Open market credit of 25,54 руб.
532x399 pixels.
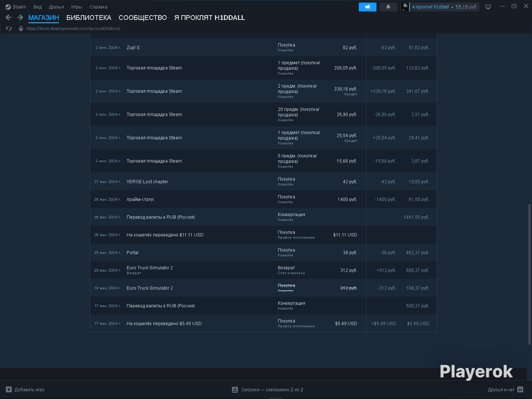[263, 138]
